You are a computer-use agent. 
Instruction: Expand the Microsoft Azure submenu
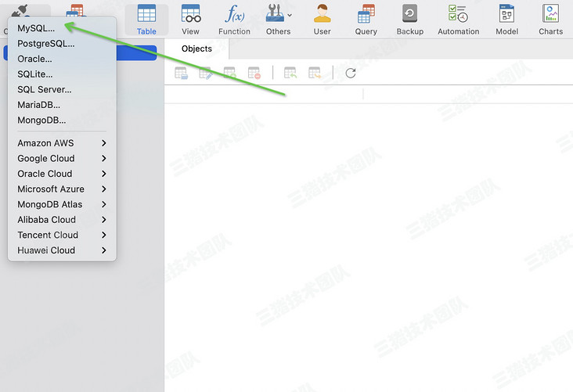point(62,189)
